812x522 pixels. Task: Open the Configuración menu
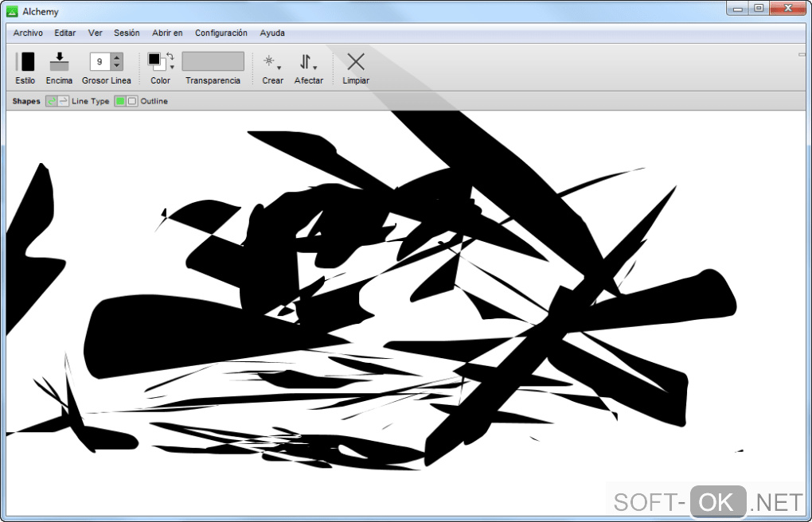pyautogui.click(x=221, y=33)
